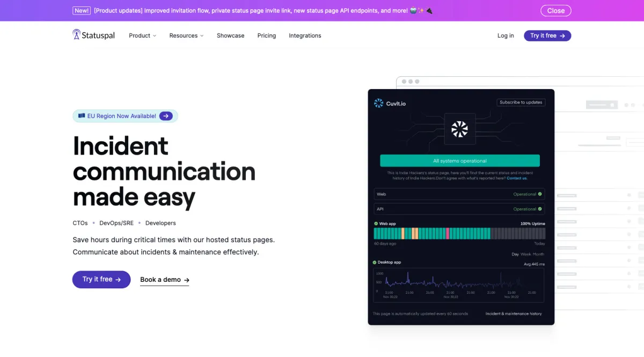Click the API Operational check icon
644x357 pixels.
(x=540, y=209)
